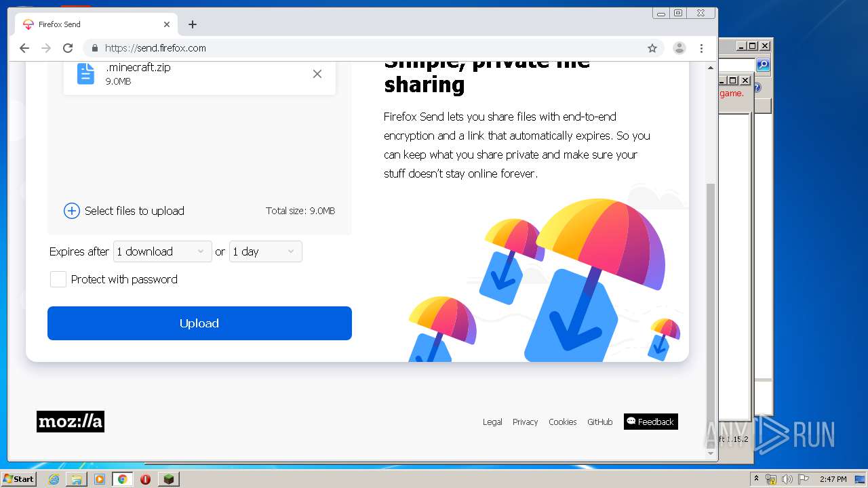The image size is (868, 488).
Task: Open the Chrome profile avatar menu
Action: coord(679,48)
